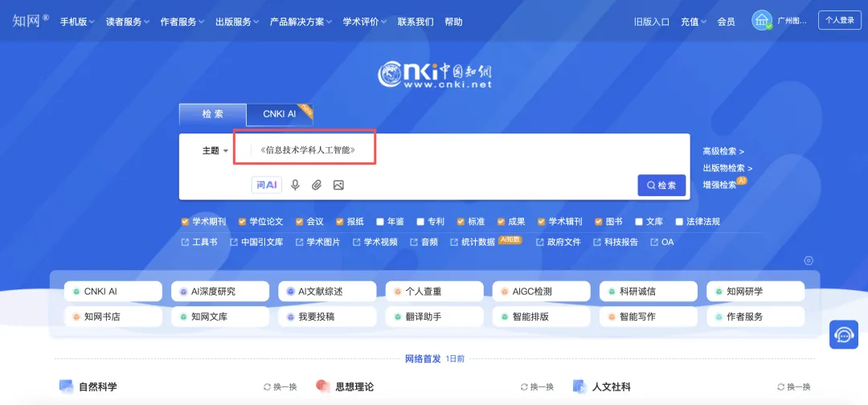The height and width of the screenshot is (405, 868).
Task: Click the institution avatar icon
Action: click(762, 20)
